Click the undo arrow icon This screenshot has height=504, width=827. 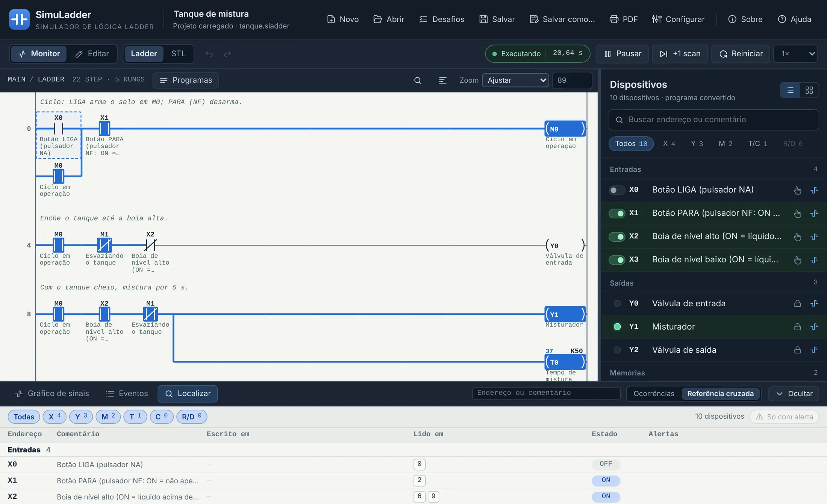tap(209, 54)
